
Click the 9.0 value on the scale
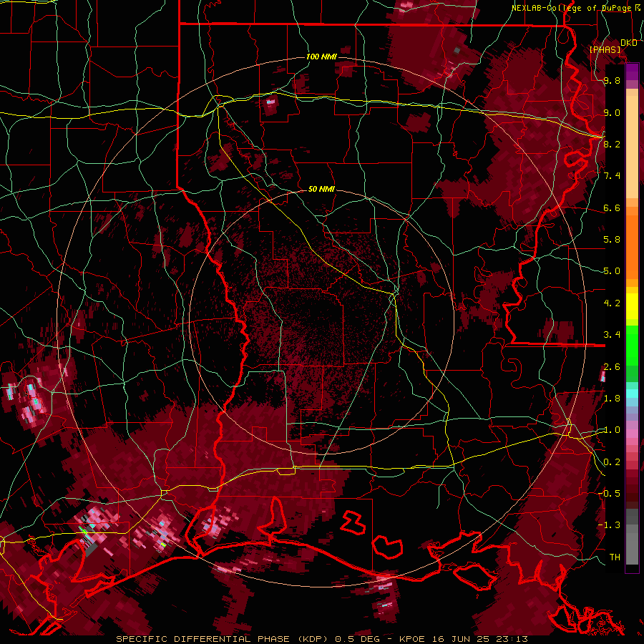coord(612,112)
